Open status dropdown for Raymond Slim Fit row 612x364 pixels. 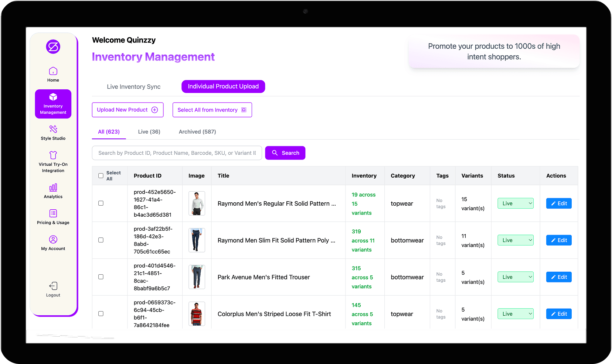515,240
